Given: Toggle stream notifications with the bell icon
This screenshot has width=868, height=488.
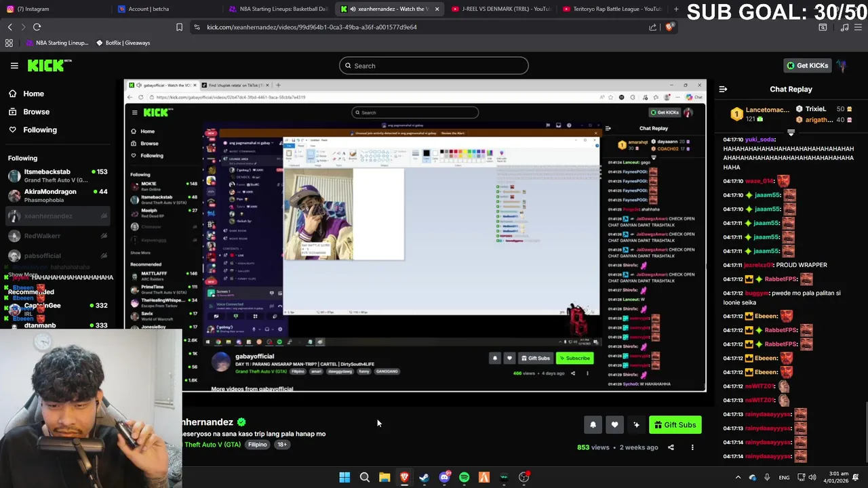Looking at the screenshot, I should point(593,425).
